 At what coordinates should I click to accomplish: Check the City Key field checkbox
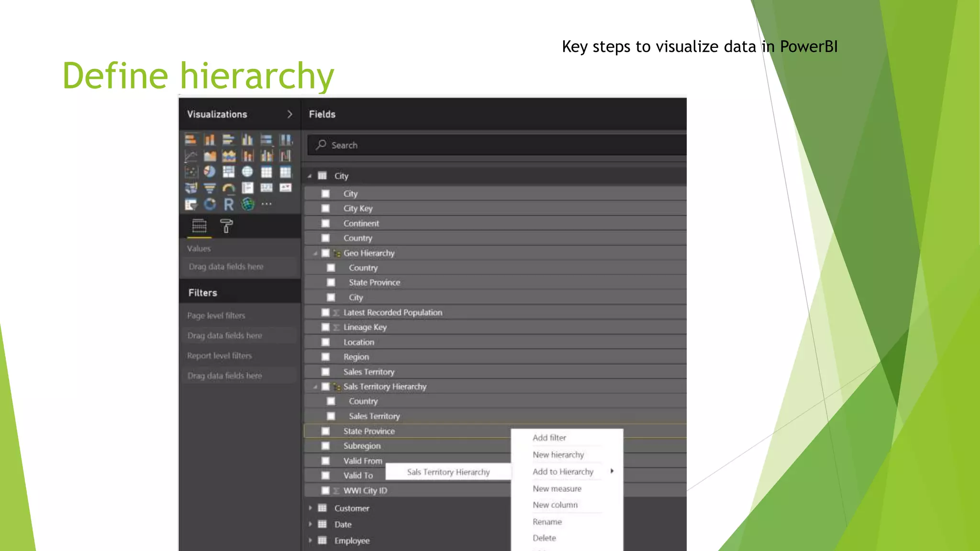325,209
